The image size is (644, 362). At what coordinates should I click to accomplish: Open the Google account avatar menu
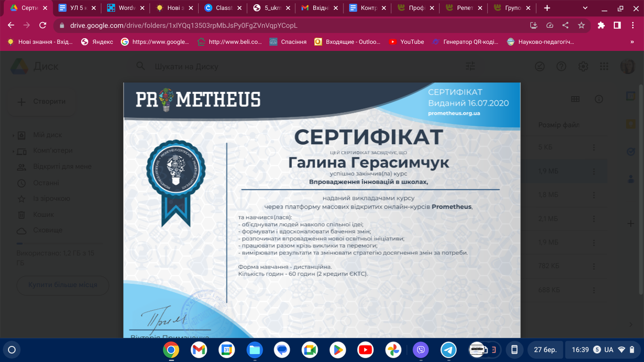627,66
